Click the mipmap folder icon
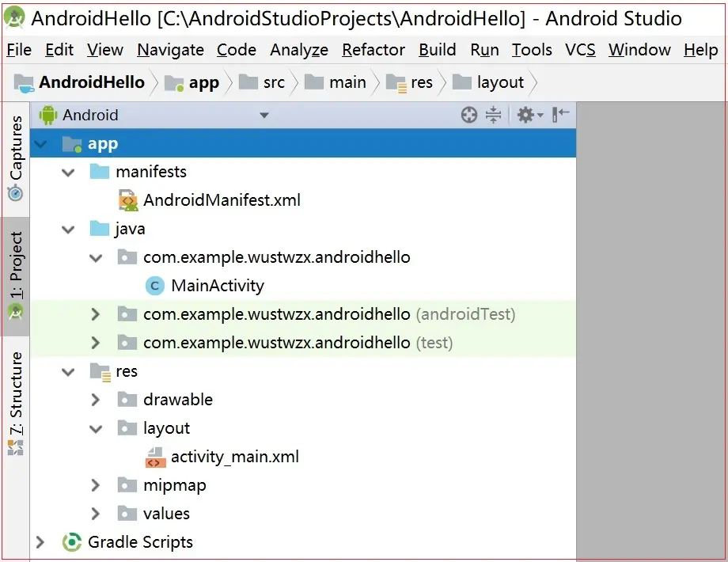The width and height of the screenshot is (728, 562). click(x=127, y=485)
